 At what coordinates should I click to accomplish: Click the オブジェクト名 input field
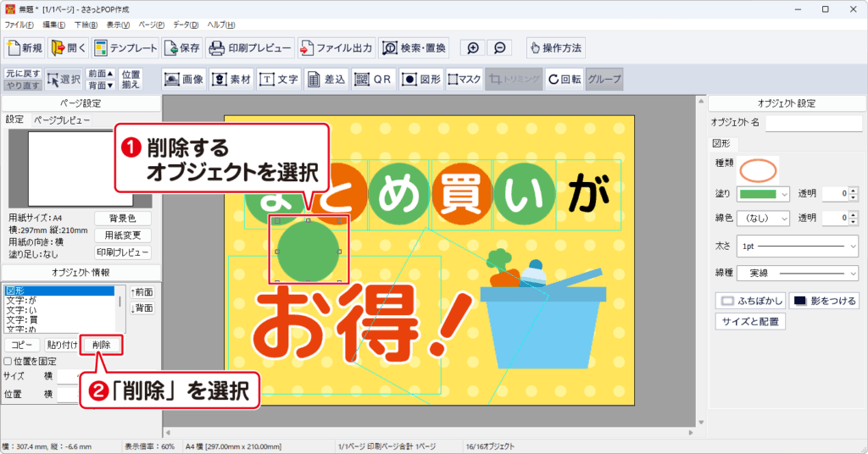[x=813, y=124]
